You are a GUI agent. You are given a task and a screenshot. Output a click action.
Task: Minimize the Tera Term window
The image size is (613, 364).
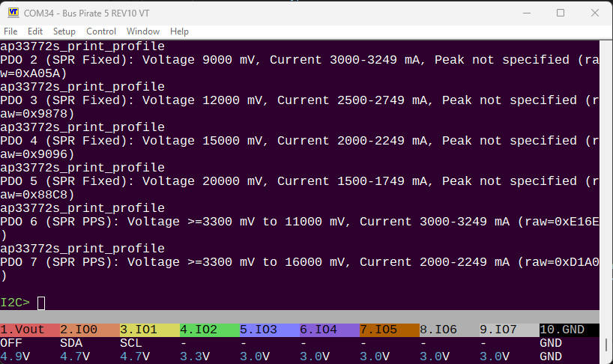coord(525,13)
